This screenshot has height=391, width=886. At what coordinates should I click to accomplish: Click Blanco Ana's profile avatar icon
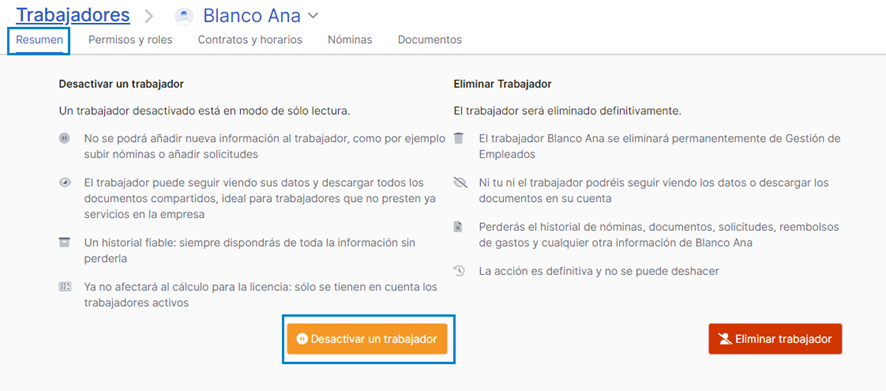[184, 16]
